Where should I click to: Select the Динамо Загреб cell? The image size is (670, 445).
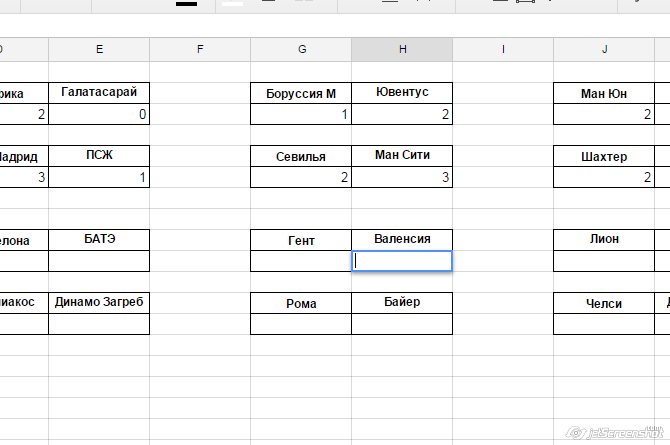click(x=99, y=302)
